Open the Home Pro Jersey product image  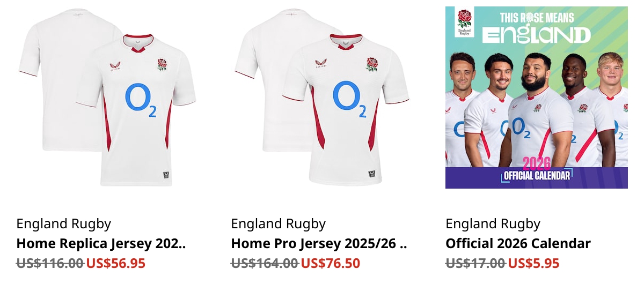pyautogui.click(x=322, y=98)
